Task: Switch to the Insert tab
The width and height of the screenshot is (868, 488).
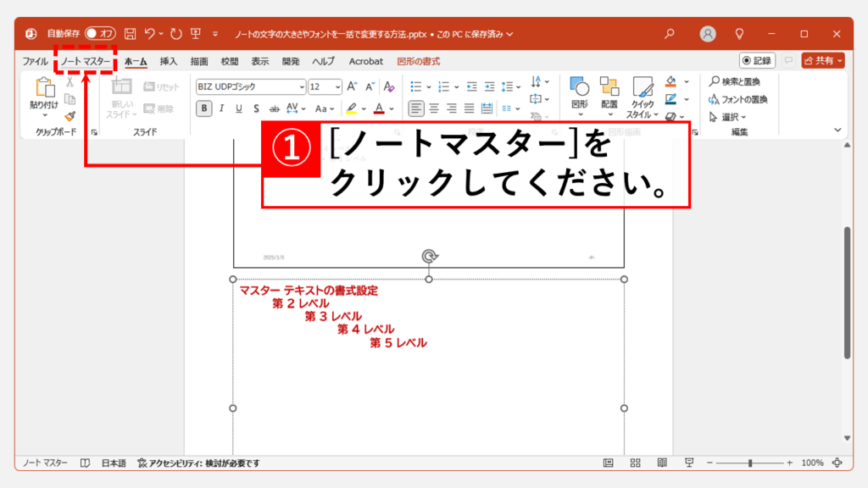Action: (169, 61)
